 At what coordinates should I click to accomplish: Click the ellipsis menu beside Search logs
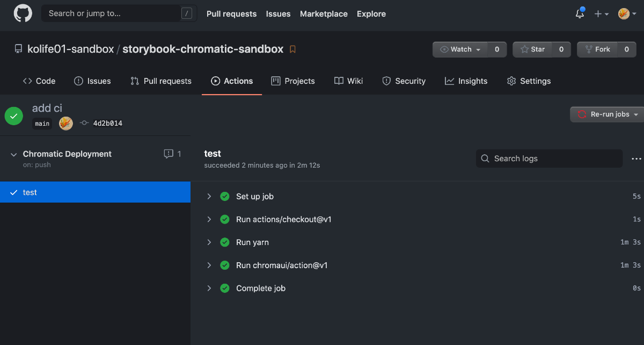[x=636, y=159]
